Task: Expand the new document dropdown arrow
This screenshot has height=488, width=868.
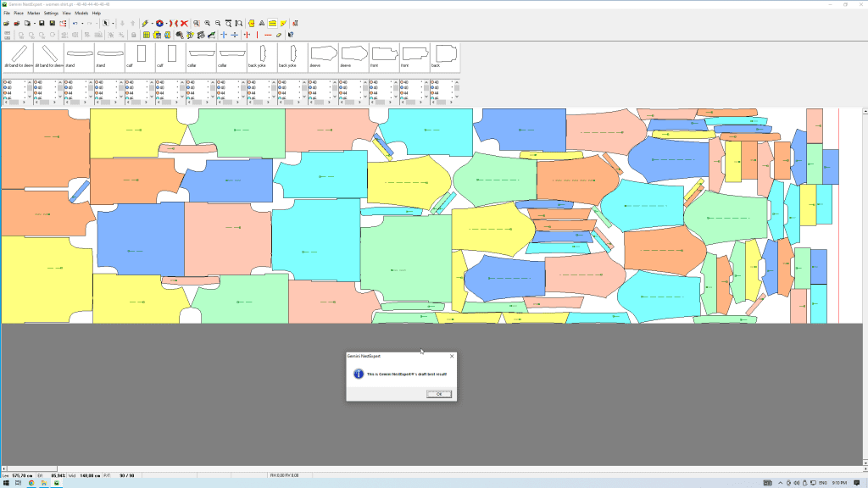Action: (34, 23)
